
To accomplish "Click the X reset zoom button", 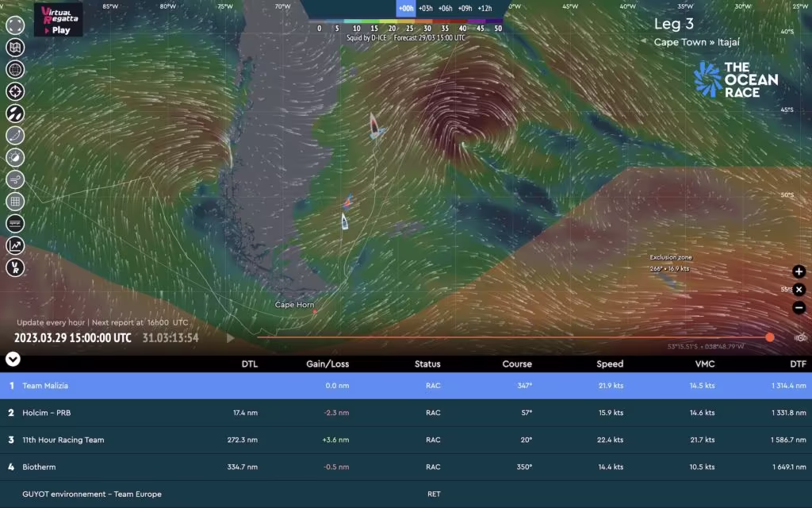I will pos(799,290).
